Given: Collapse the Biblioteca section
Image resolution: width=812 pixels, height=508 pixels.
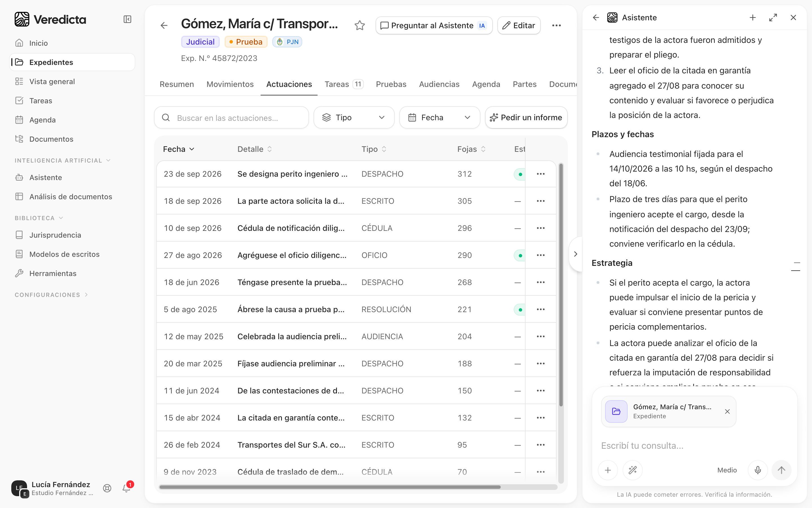Looking at the screenshot, I should click(39, 218).
